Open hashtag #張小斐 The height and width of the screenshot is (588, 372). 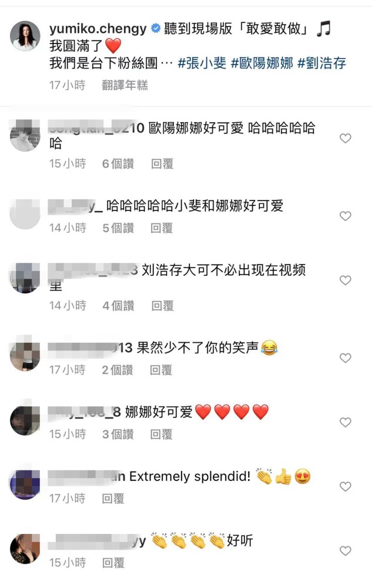[x=202, y=63]
